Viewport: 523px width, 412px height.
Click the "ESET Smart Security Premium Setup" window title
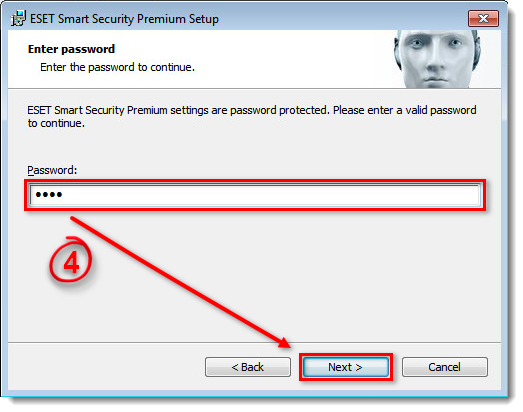tap(124, 19)
